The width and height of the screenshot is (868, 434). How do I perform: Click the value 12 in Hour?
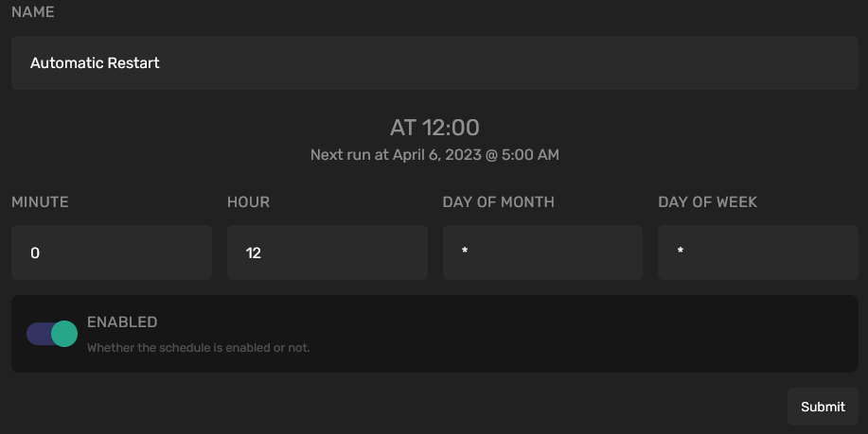pos(254,253)
